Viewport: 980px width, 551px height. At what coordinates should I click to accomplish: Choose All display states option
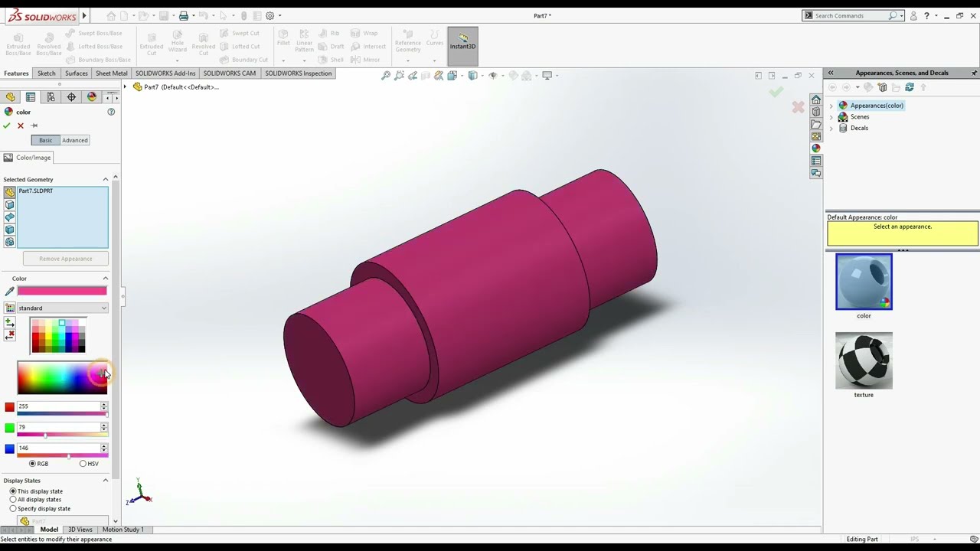[x=13, y=500]
